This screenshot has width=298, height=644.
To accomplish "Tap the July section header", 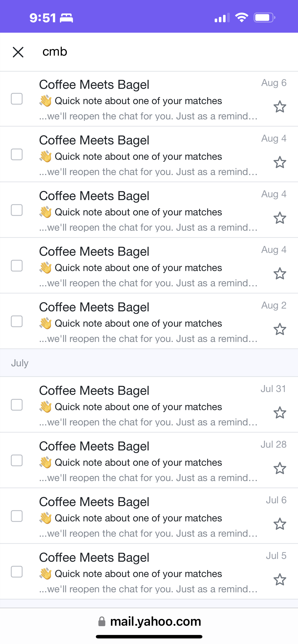I will pyautogui.click(x=149, y=363).
